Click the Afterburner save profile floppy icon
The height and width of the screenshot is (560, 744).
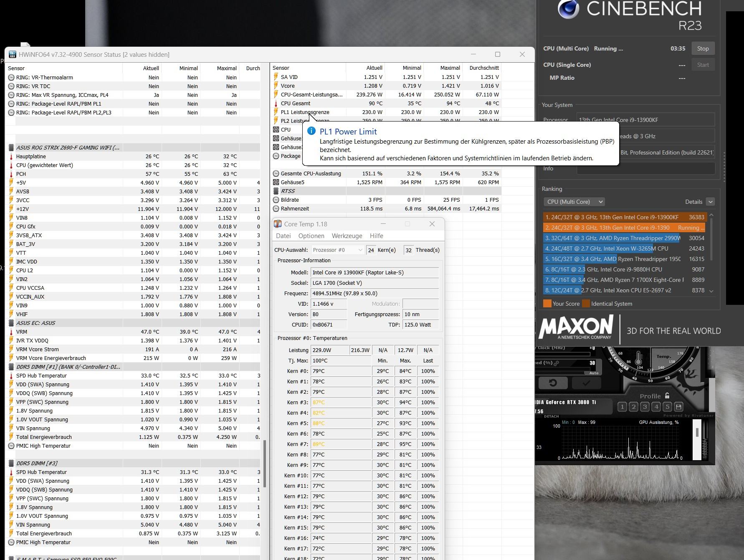click(678, 407)
